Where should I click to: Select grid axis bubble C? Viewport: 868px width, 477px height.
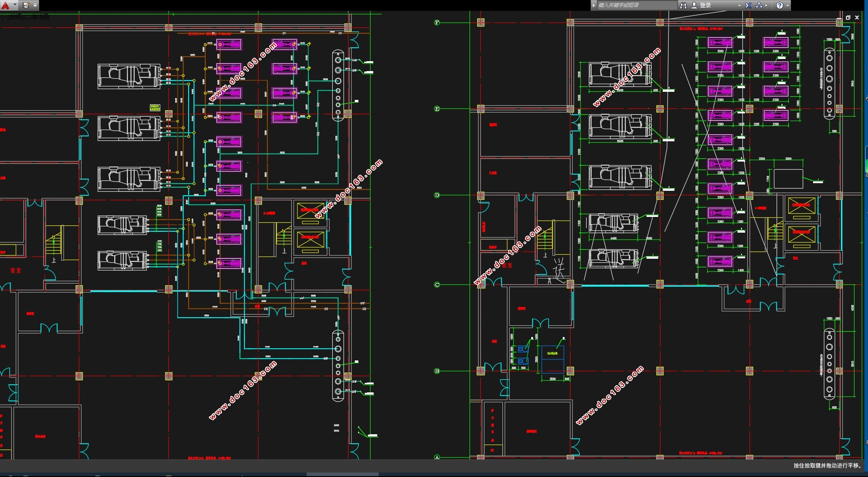coord(437,285)
